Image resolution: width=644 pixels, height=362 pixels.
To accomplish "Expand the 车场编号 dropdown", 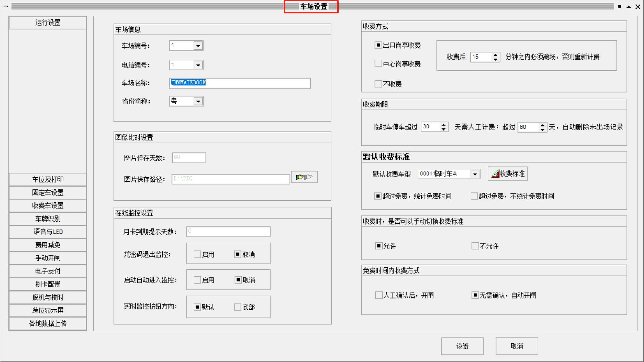I will (x=199, y=46).
